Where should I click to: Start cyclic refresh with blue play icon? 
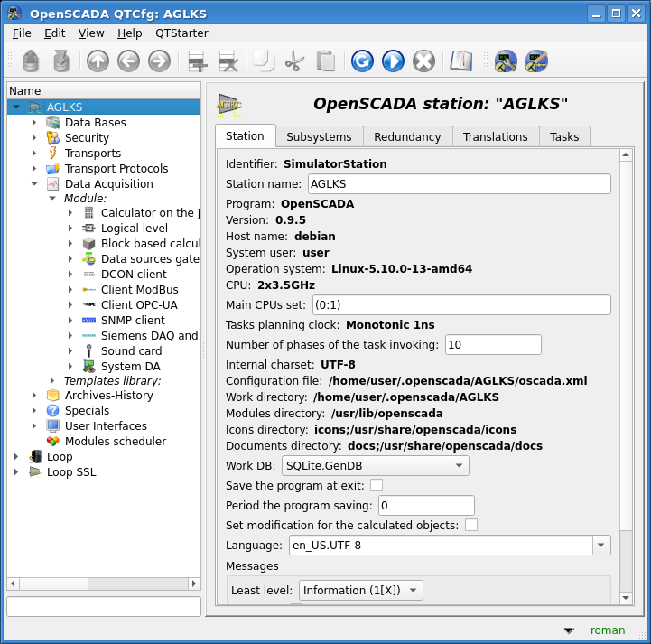pos(393,61)
